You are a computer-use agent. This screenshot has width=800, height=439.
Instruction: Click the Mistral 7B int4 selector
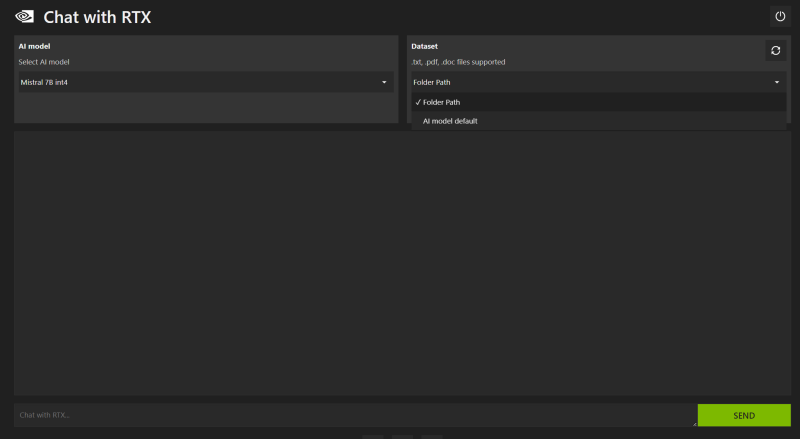[206, 82]
